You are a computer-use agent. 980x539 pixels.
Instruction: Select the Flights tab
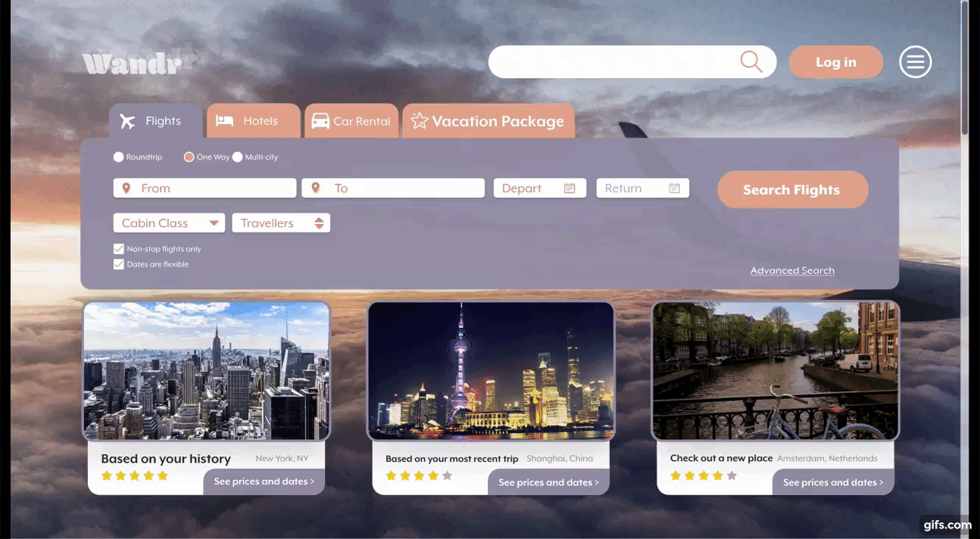(x=156, y=121)
